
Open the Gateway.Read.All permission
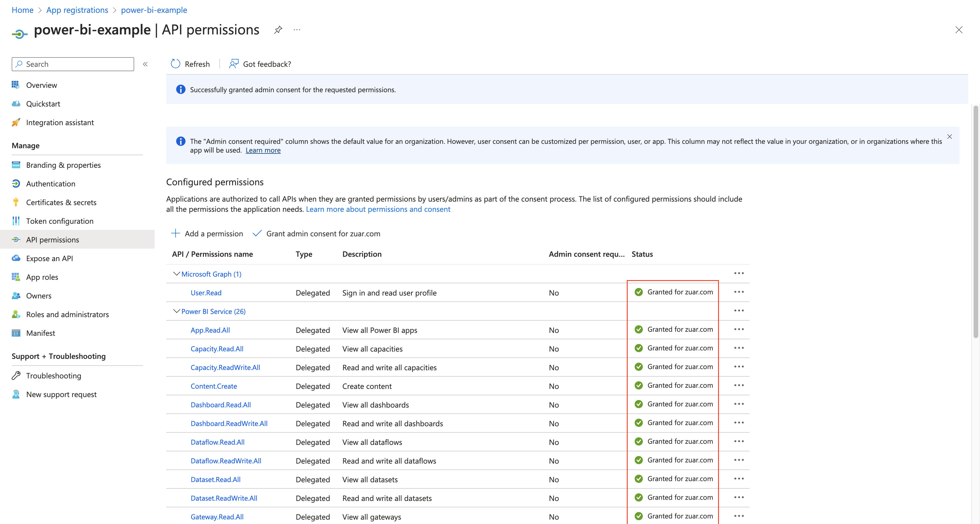217,516
